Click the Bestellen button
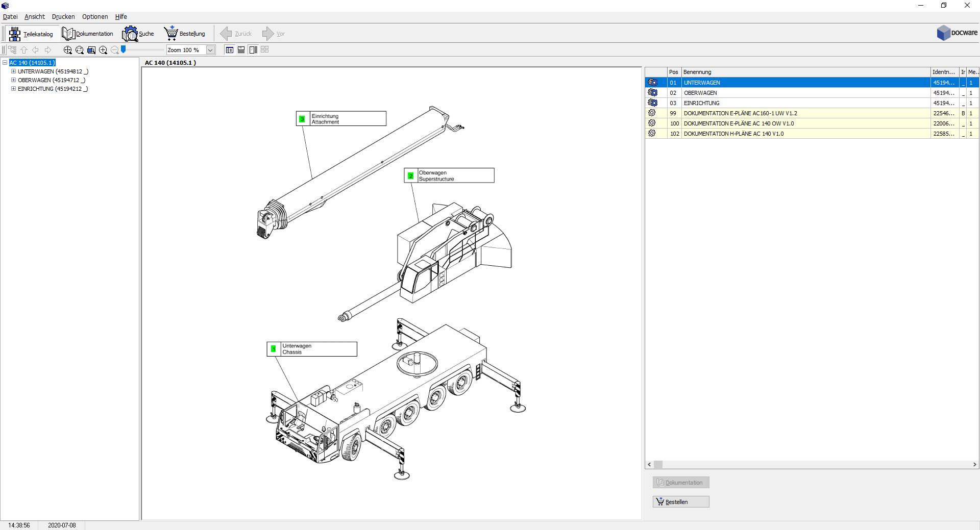The image size is (980, 530). [x=681, y=502]
